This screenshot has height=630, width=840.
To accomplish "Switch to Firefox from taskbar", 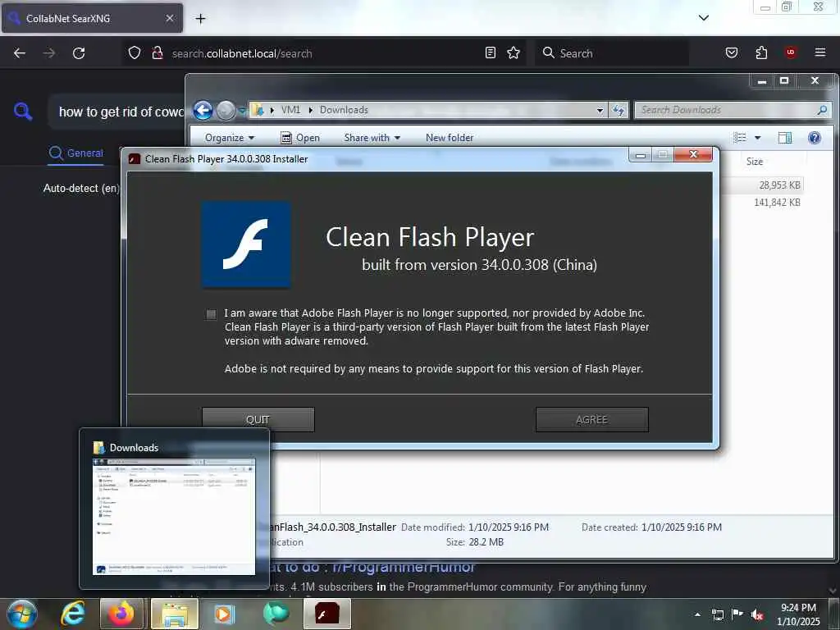I will (x=121, y=614).
